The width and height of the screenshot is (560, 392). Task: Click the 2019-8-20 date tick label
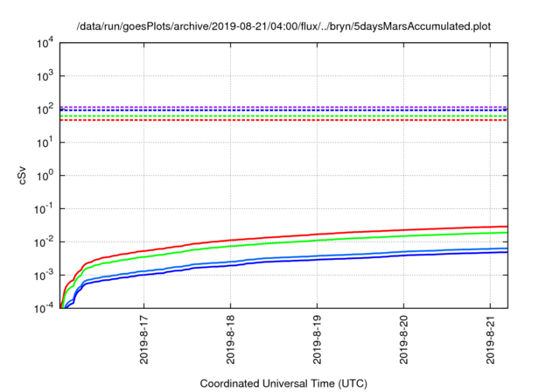404,339
